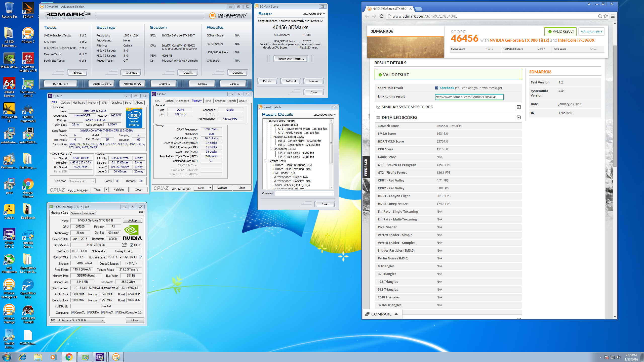Viewport: 644px width, 362px height.
Task: Launch RealBench desktop shortcut
Action: 28,211
